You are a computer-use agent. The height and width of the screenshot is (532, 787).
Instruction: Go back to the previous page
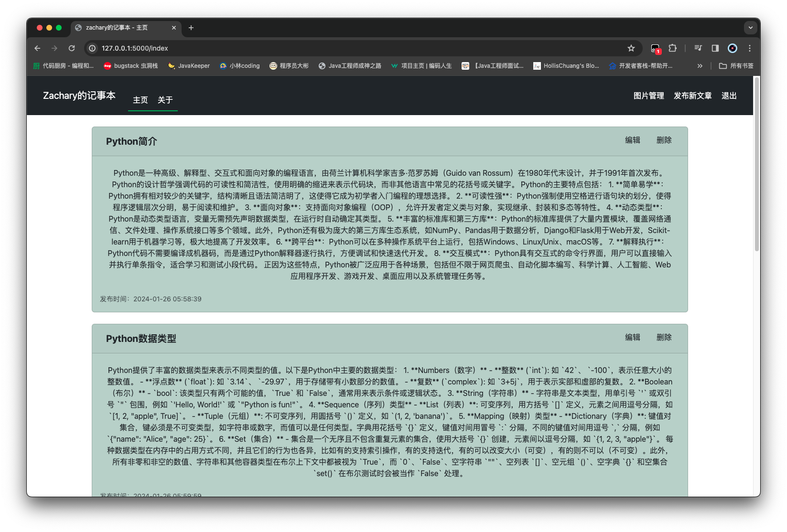tap(37, 48)
